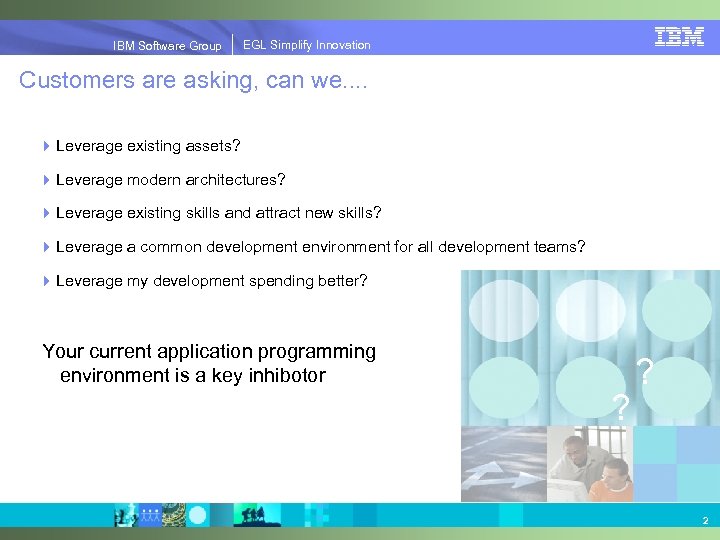Viewport: 720px width, 540px height.
Task: Click the slide title 'Customers are asking, can we....'
Action: [x=193, y=80]
